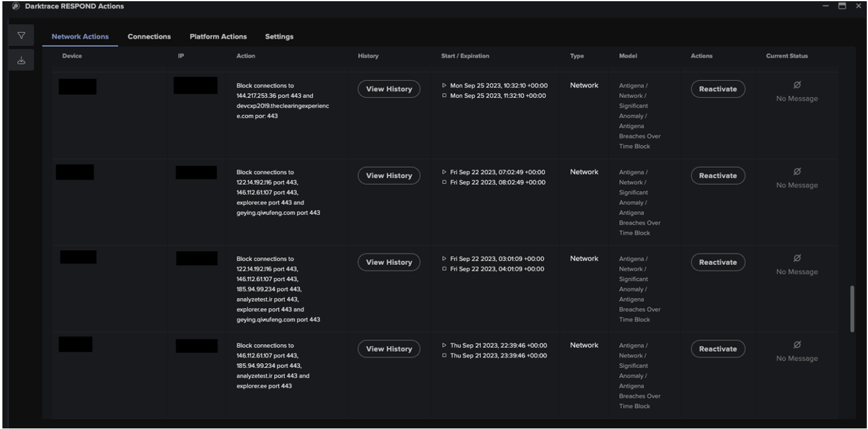Click the Actions column header
The image size is (868, 429).
coord(702,56)
